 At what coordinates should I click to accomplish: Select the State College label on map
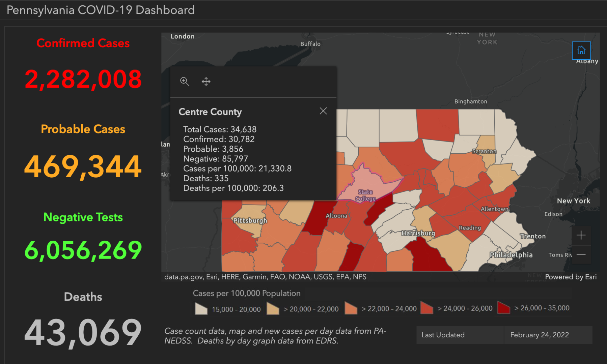coord(365,195)
